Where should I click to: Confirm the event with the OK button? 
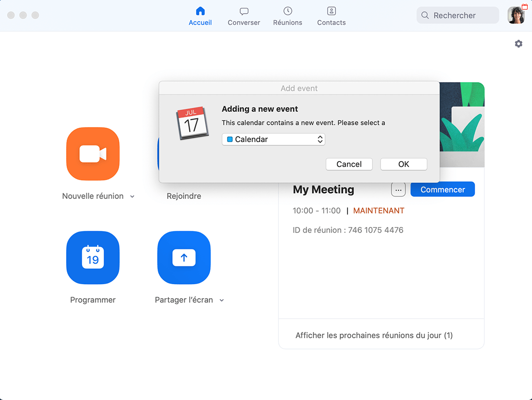(403, 164)
